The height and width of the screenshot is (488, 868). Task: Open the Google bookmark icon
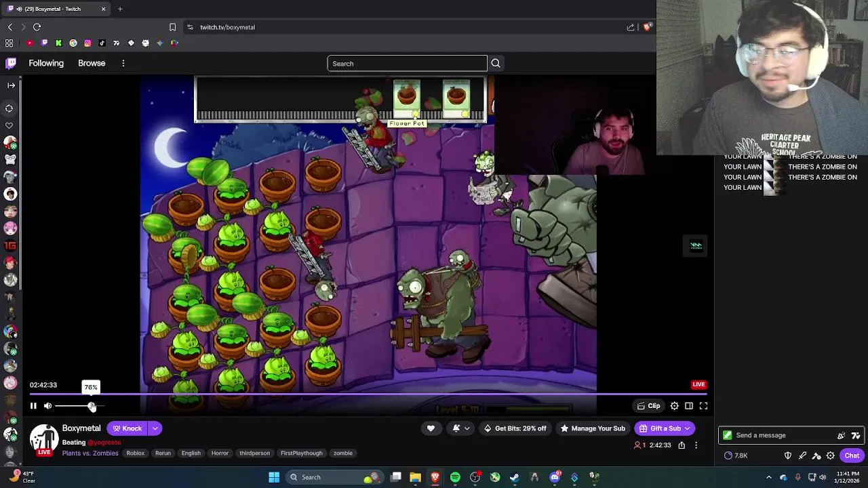coord(73,43)
